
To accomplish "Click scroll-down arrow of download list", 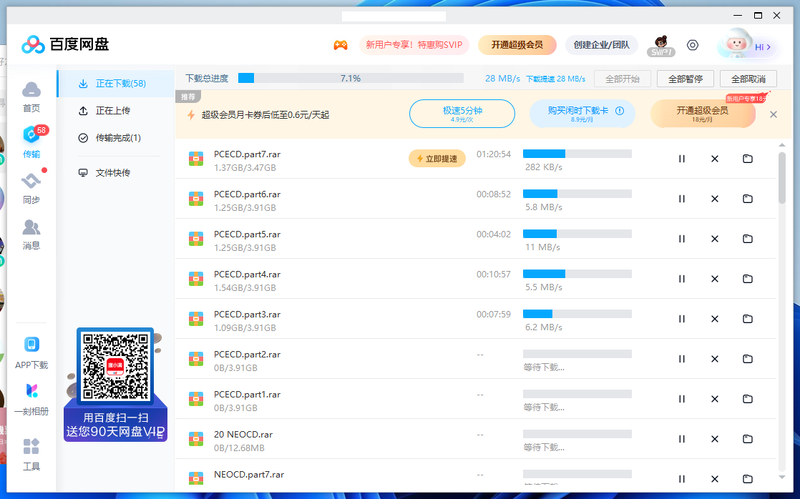I will point(782,478).
